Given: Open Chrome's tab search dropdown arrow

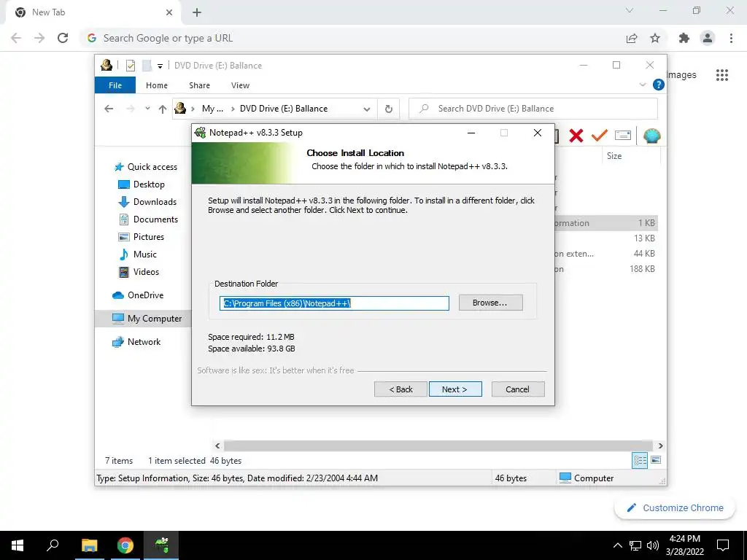Looking at the screenshot, I should tap(630, 10).
